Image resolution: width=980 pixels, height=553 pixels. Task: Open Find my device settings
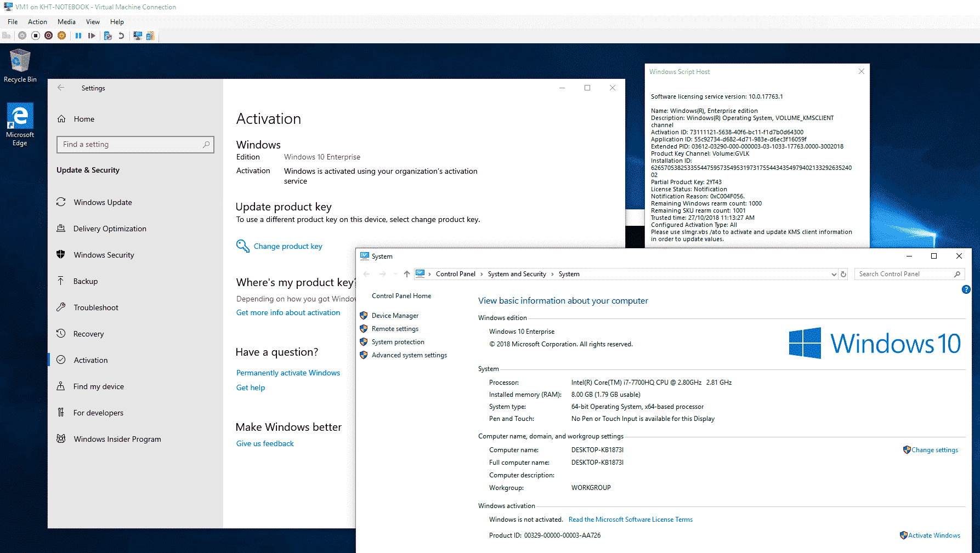135,386
